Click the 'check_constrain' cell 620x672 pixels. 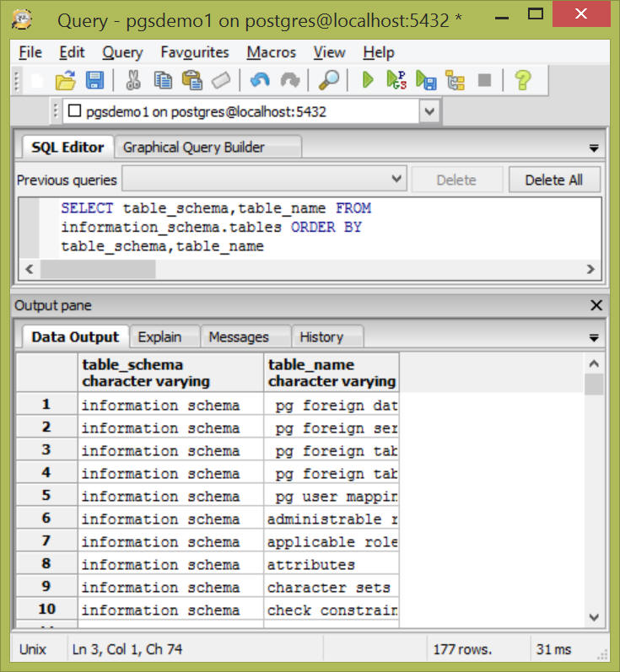[332, 609]
